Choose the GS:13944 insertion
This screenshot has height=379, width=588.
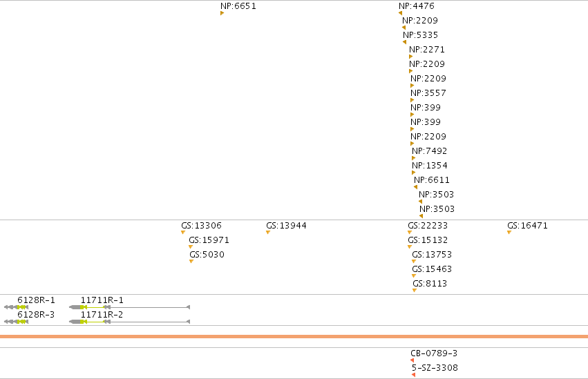click(x=286, y=226)
